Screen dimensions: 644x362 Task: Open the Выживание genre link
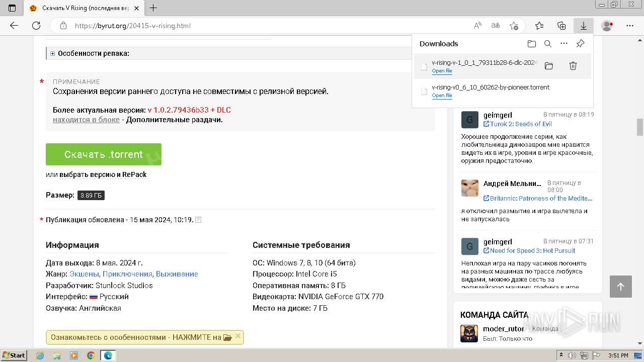(x=177, y=274)
